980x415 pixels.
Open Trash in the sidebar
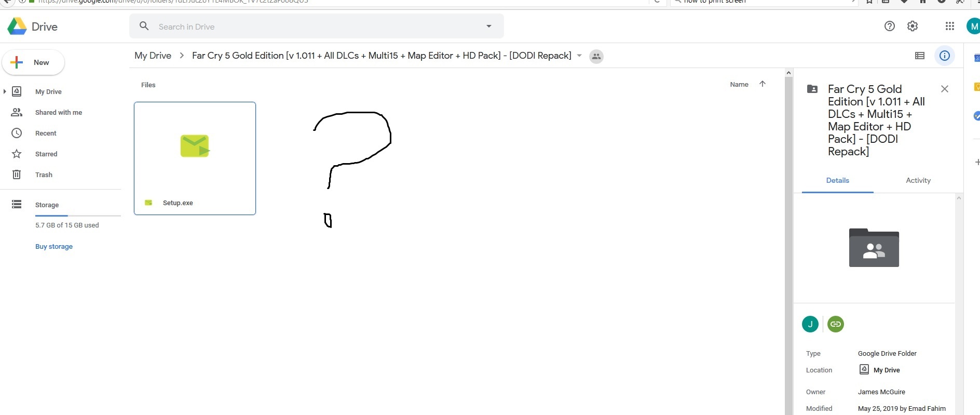[x=44, y=175]
